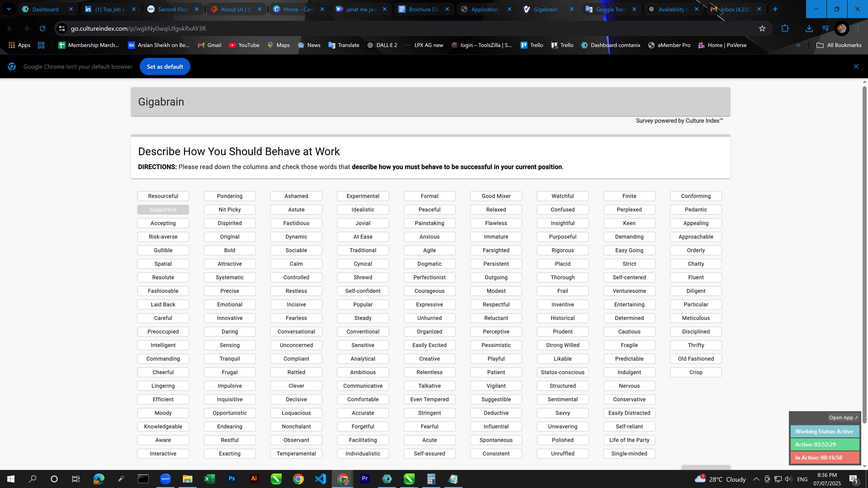Viewport: 868px width, 488px height.
Task: Open the Calculator from taskbar
Action: click(431, 479)
